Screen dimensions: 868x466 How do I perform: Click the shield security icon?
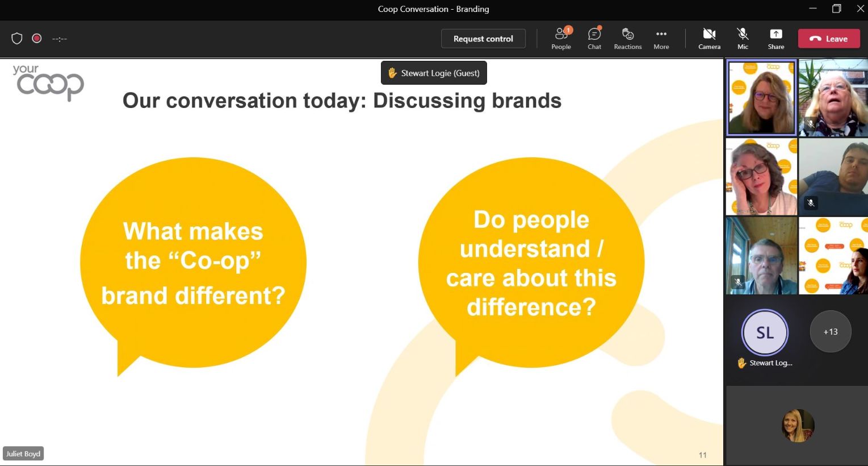click(x=17, y=39)
